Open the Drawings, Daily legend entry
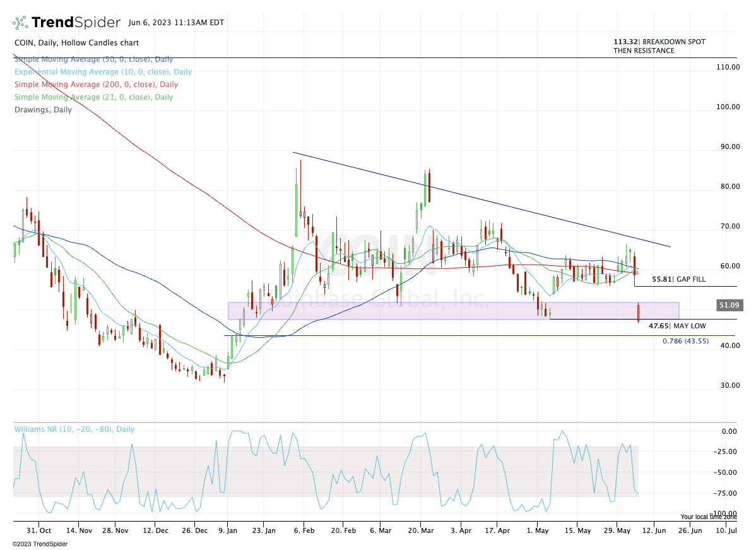 click(43, 109)
